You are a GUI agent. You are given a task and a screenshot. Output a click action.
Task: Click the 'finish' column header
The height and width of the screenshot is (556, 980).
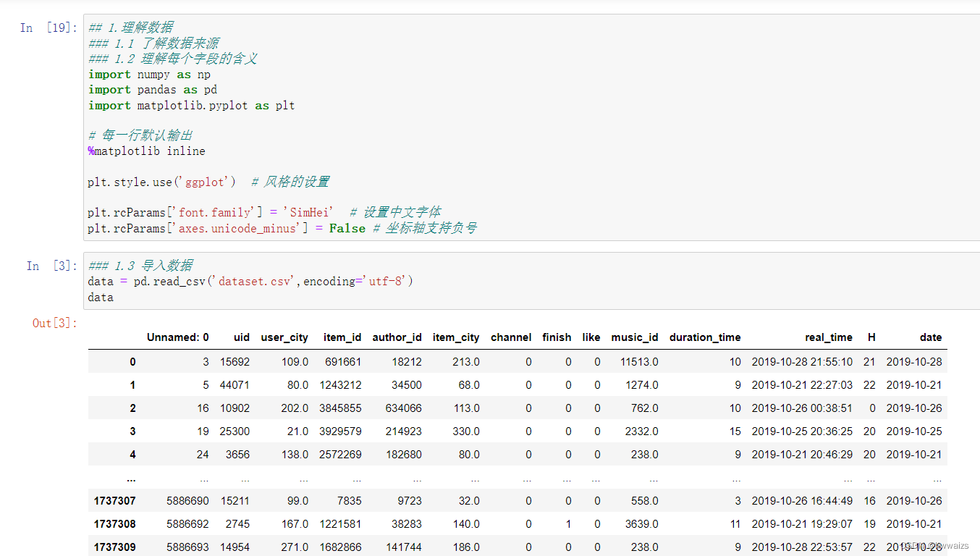point(557,337)
